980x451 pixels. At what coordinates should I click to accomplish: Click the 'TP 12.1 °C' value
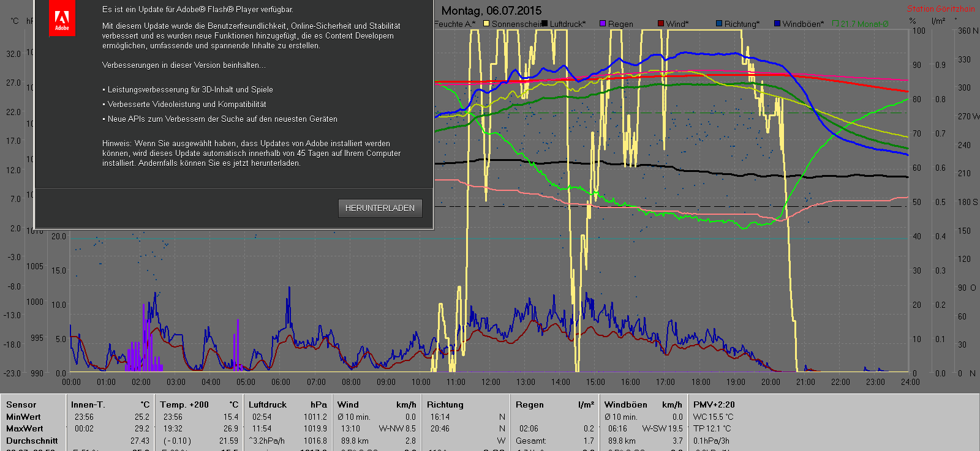click(712, 428)
